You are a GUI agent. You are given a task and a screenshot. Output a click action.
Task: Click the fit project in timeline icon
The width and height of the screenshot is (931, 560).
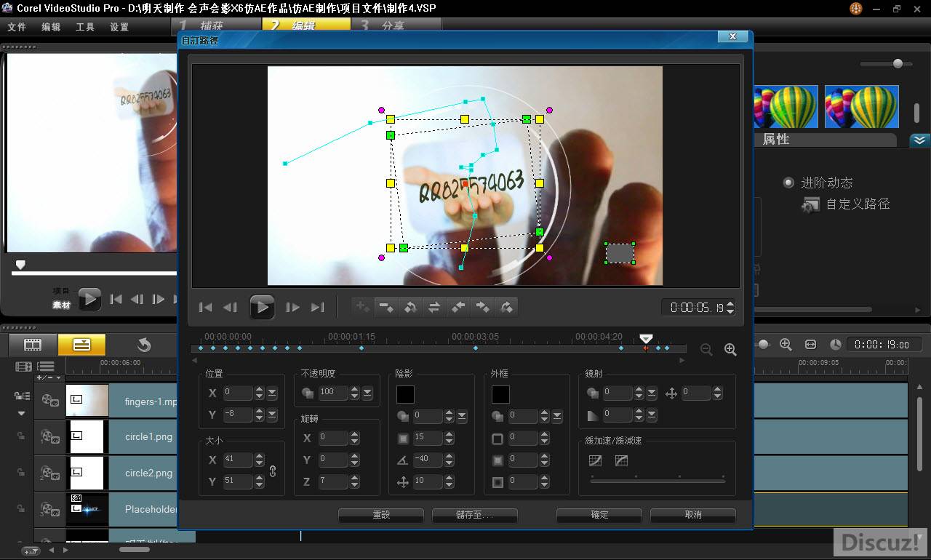810,345
